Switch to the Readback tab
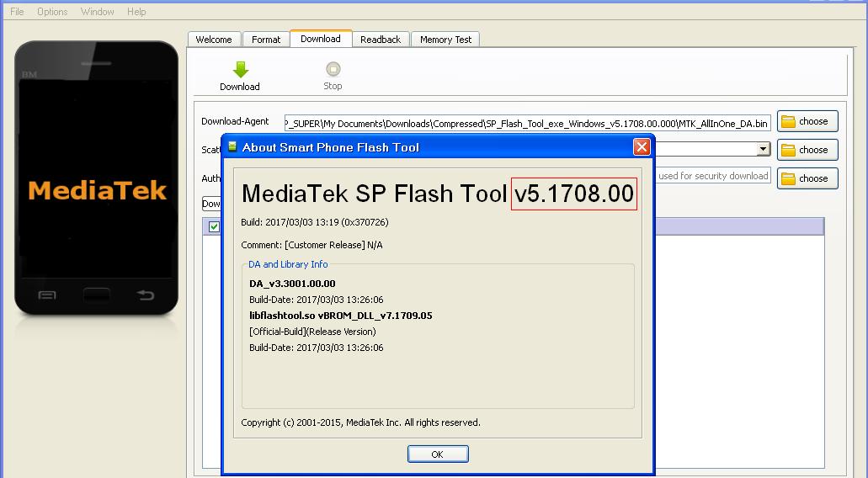This screenshot has height=478, width=868. pyautogui.click(x=381, y=40)
